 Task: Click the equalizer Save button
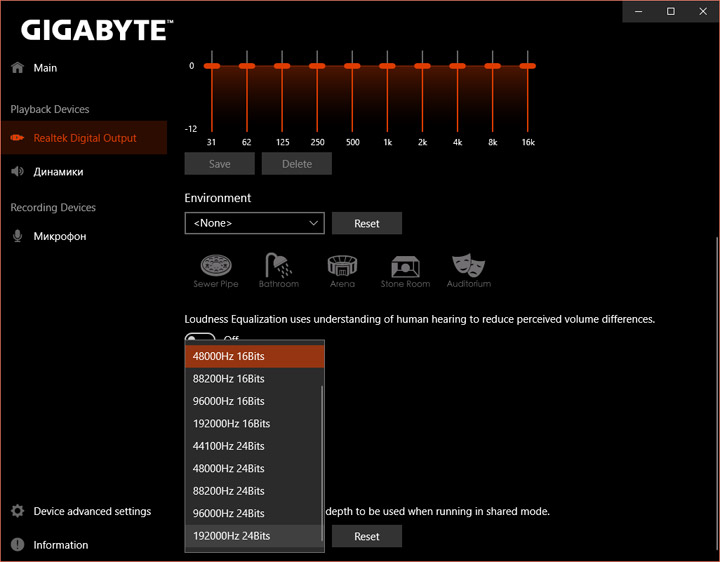[x=219, y=164]
